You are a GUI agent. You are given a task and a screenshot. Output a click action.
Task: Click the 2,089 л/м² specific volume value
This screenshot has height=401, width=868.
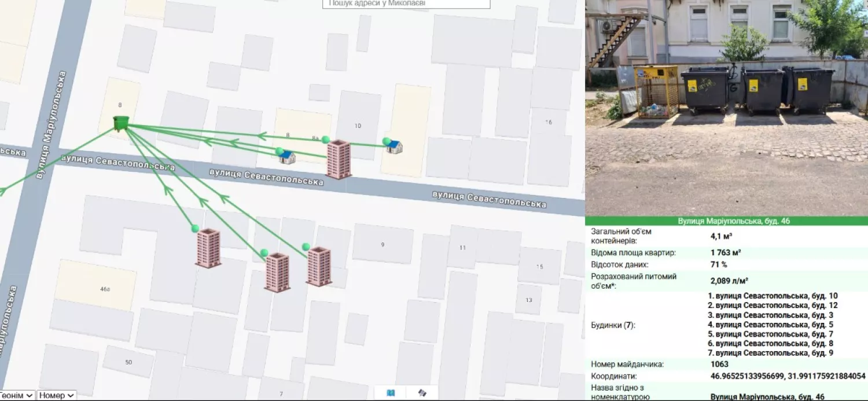pyautogui.click(x=730, y=281)
